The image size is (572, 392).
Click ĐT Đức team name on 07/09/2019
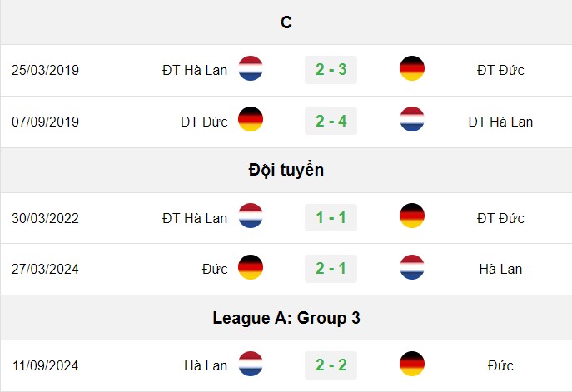coord(204,122)
